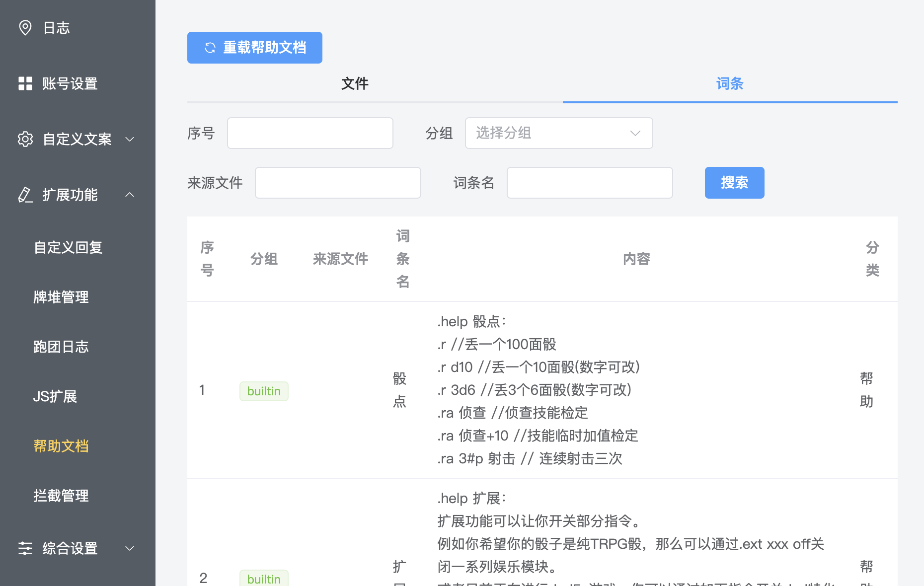Click the gear icon beside 自定义文案
The height and width of the screenshot is (586, 924).
[x=25, y=140]
